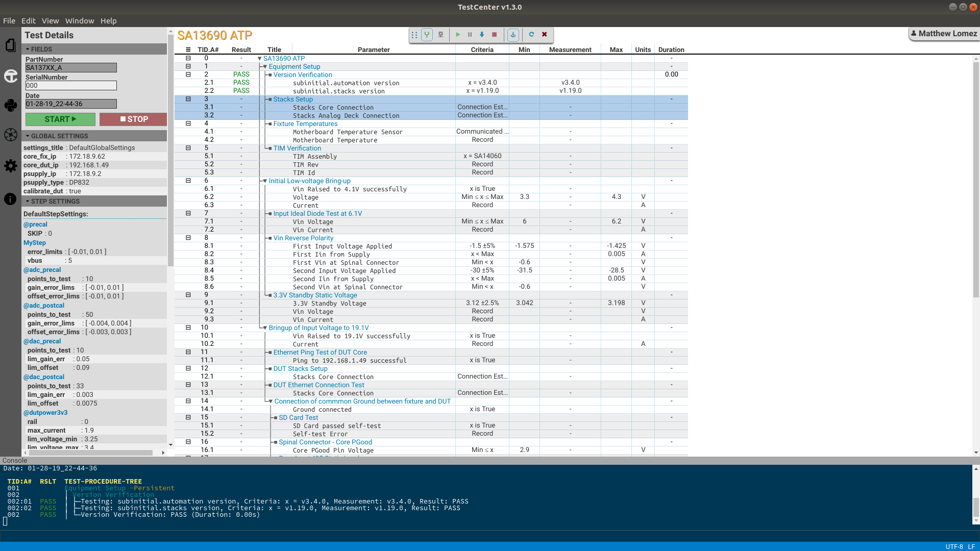
Task: Click the info circle sidebar icon
Action: click(x=11, y=199)
